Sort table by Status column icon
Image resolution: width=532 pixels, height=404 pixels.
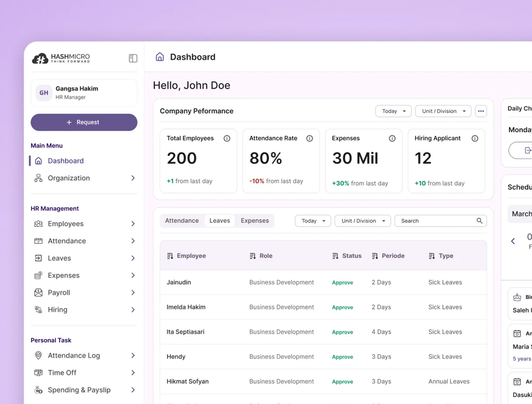[x=335, y=256]
